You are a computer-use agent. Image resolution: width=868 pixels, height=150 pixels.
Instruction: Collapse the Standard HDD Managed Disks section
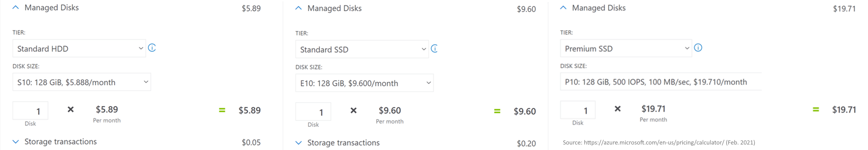click(16, 8)
